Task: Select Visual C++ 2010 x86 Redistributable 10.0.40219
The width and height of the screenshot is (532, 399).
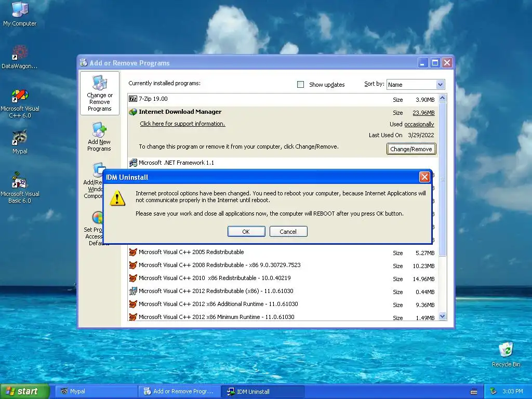Action: click(283, 278)
